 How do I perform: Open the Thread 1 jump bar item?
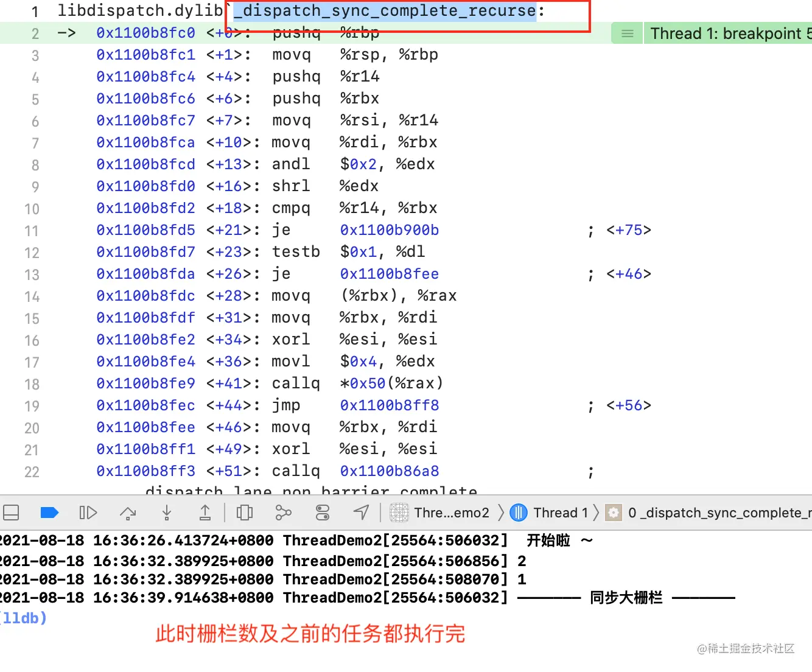[561, 513]
